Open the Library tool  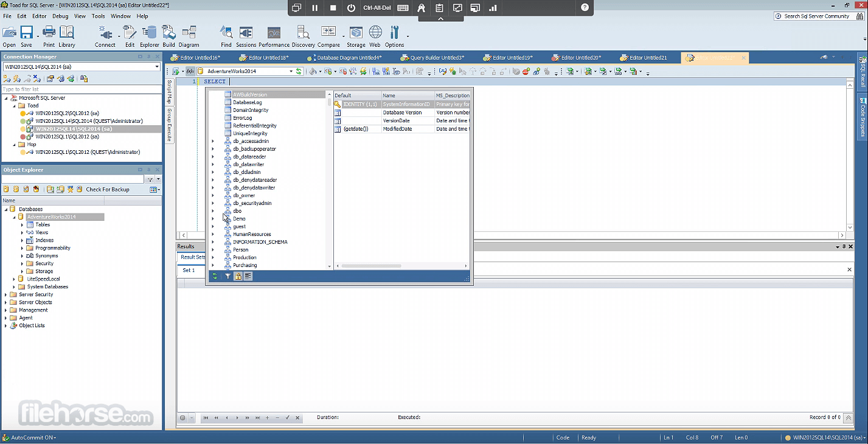point(67,36)
